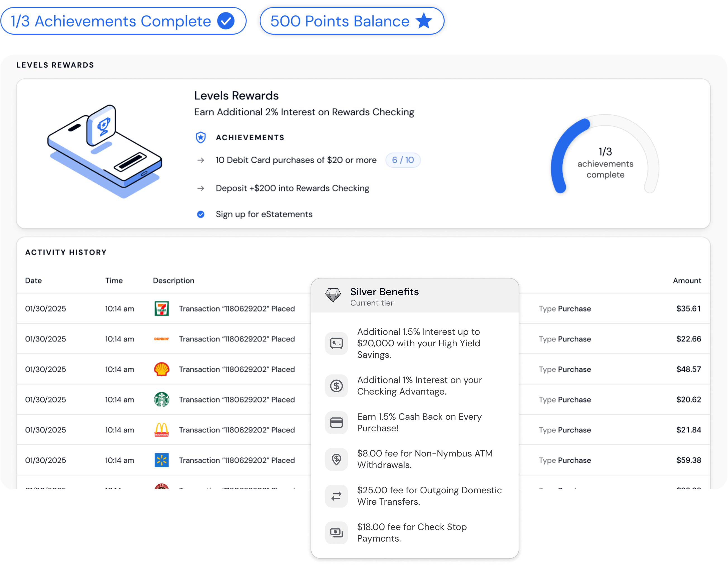Click the Achievements shield star icon
Screen dimensions: 728x565
[x=201, y=138]
